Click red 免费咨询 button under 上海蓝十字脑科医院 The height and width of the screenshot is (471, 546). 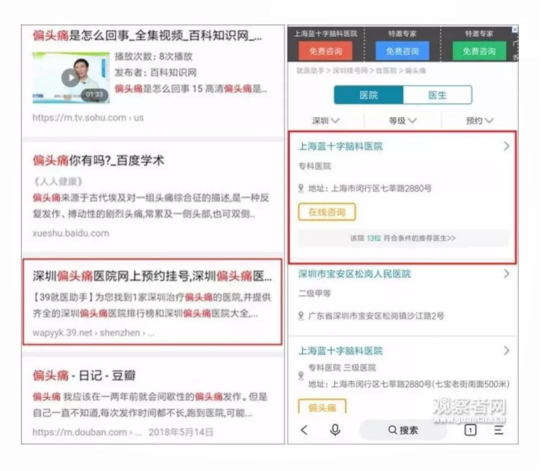pyautogui.click(x=326, y=51)
